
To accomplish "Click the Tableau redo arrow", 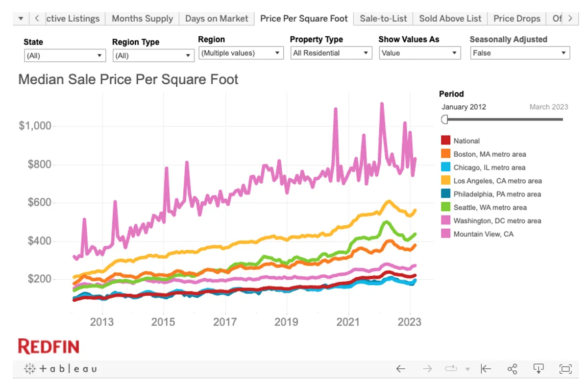I will pyautogui.click(x=427, y=369).
